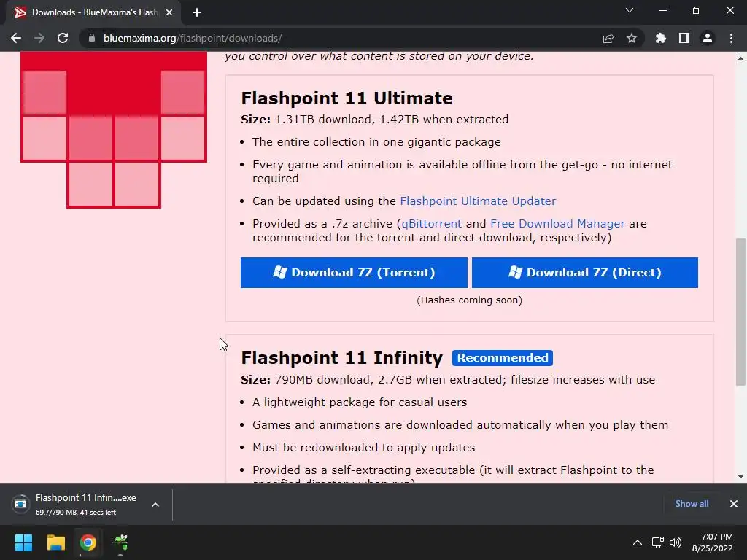Open the Chrome profile menu
The width and height of the screenshot is (747, 560).
pos(708,38)
